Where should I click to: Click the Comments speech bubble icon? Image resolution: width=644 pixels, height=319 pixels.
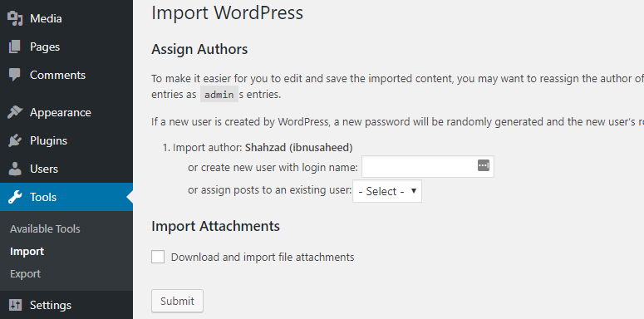(x=15, y=75)
